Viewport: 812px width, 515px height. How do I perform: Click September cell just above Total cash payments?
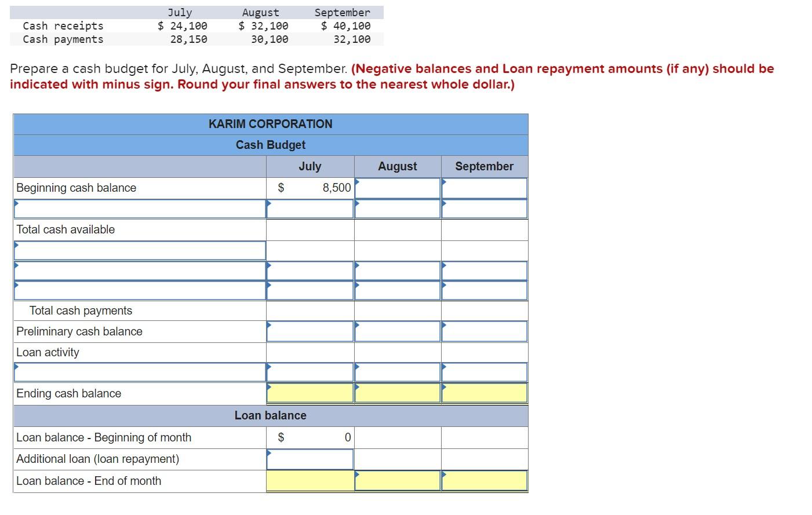(485, 290)
